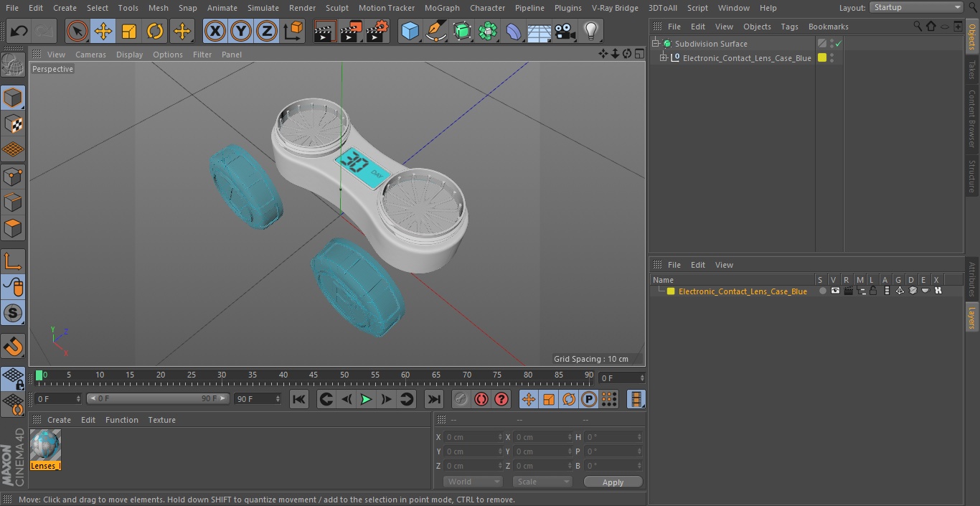The height and width of the screenshot is (506, 980).
Task: Add Subdivision Surface generator icon
Action: pyautogui.click(x=462, y=32)
